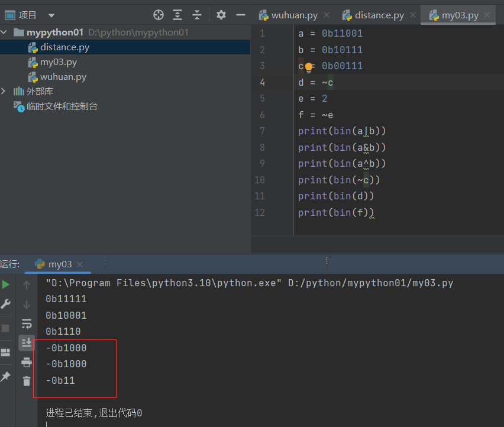Click code 'print(bin(a&b))'
This screenshot has width=504, height=427.
(342, 147)
